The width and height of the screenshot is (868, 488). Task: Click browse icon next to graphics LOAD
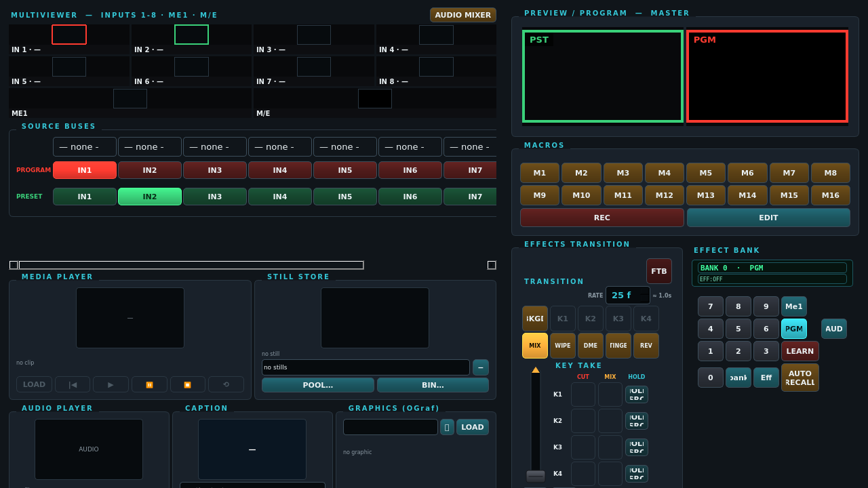point(447,427)
